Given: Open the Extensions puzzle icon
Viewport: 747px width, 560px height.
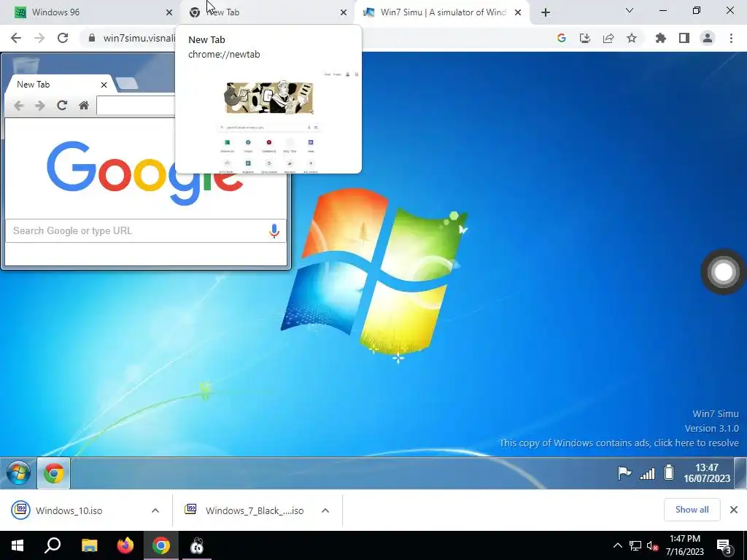Looking at the screenshot, I should pos(661,38).
